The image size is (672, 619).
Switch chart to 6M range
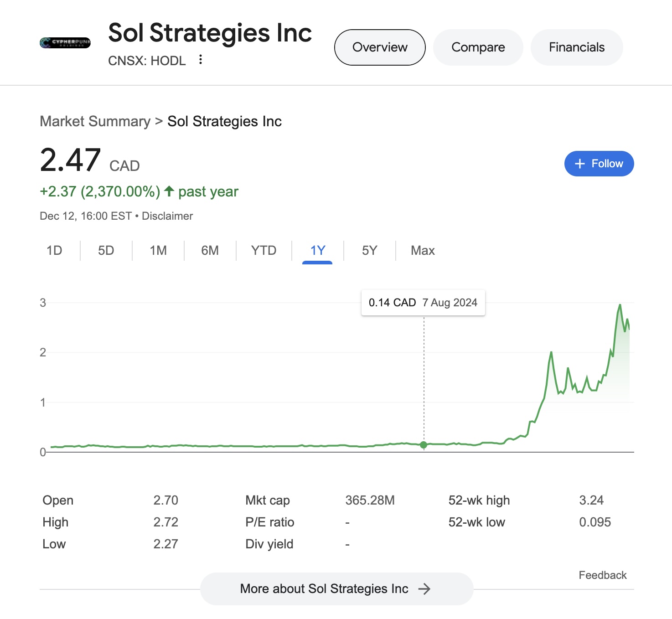[210, 250]
